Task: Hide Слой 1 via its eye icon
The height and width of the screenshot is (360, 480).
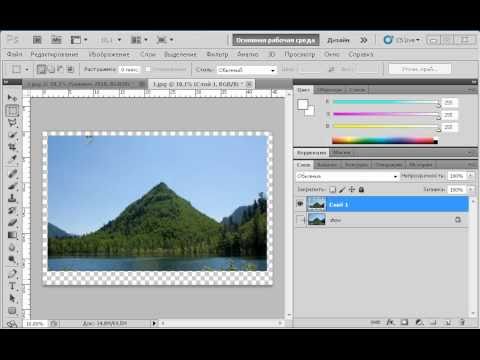Action: pyautogui.click(x=300, y=204)
